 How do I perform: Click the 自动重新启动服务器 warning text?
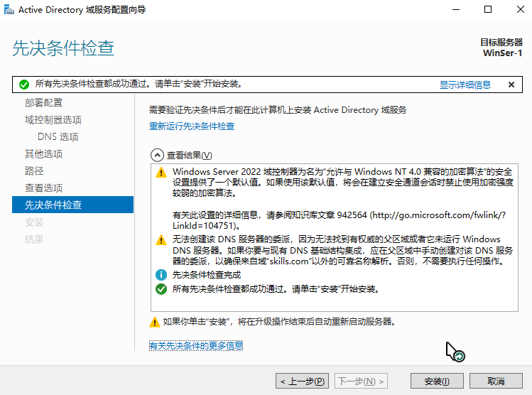280,322
